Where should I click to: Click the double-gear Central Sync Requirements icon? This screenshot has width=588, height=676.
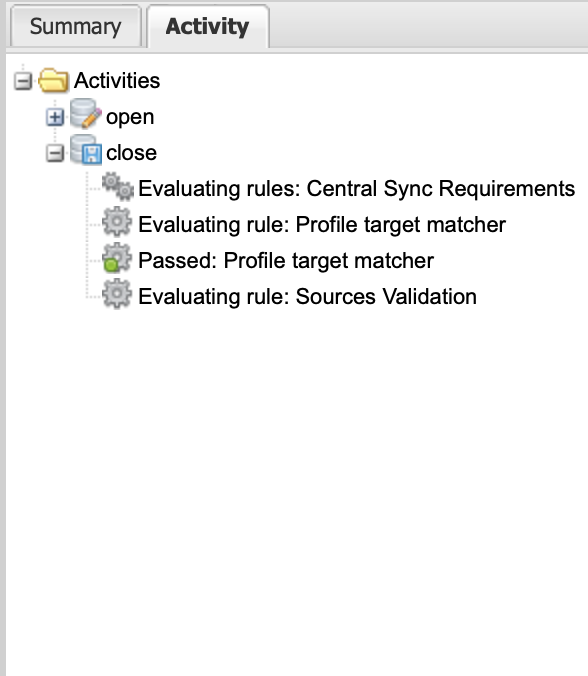click(118, 186)
